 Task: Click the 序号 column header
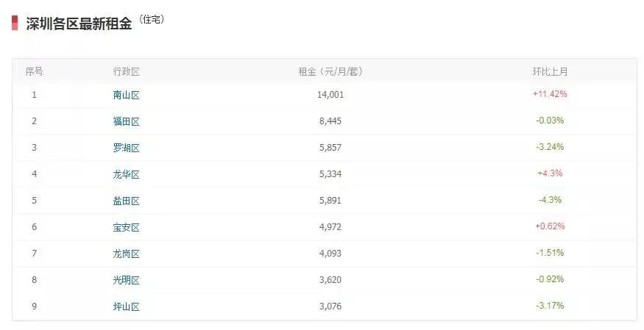tap(34, 71)
